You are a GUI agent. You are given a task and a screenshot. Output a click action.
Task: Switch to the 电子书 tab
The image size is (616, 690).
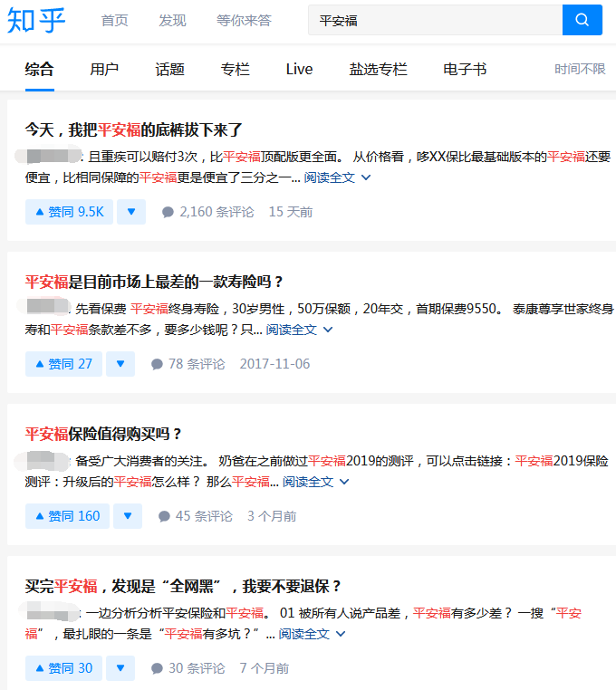tap(465, 69)
